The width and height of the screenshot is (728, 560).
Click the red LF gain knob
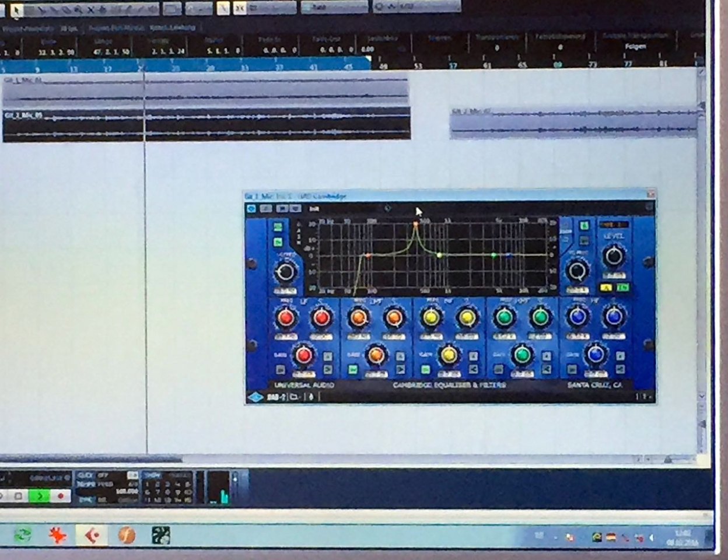pos(303,355)
